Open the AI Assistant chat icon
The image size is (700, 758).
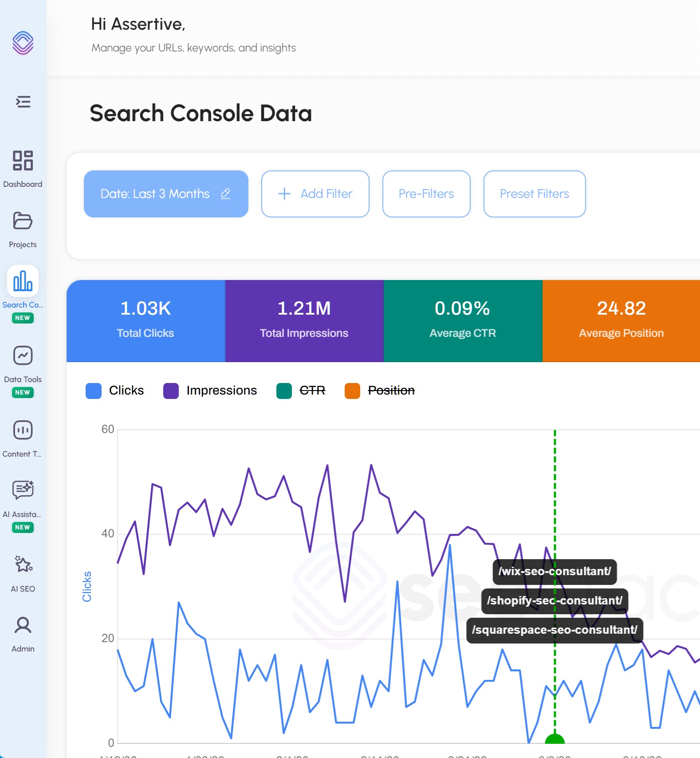[x=23, y=490]
